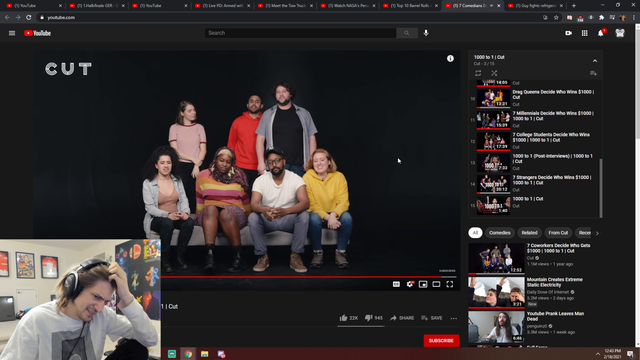The width and height of the screenshot is (640, 360).
Task: Focus the YouTube search field
Action: (300, 33)
